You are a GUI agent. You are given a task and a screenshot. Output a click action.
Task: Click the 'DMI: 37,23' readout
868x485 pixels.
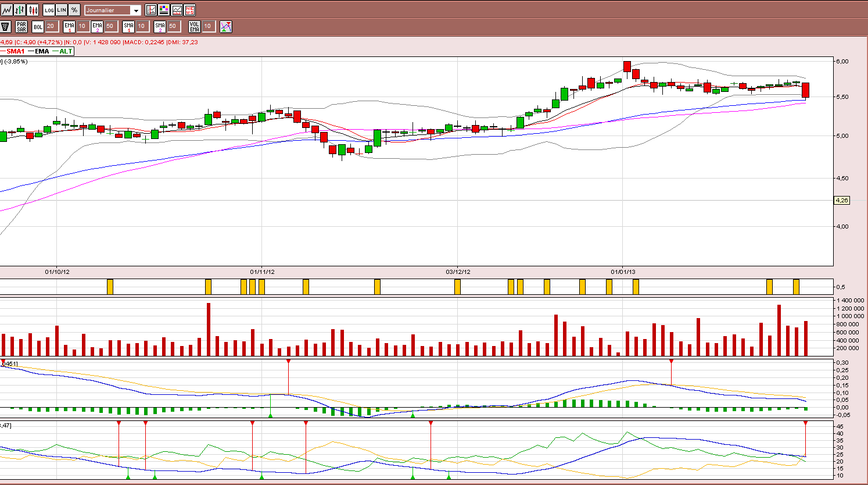point(182,42)
